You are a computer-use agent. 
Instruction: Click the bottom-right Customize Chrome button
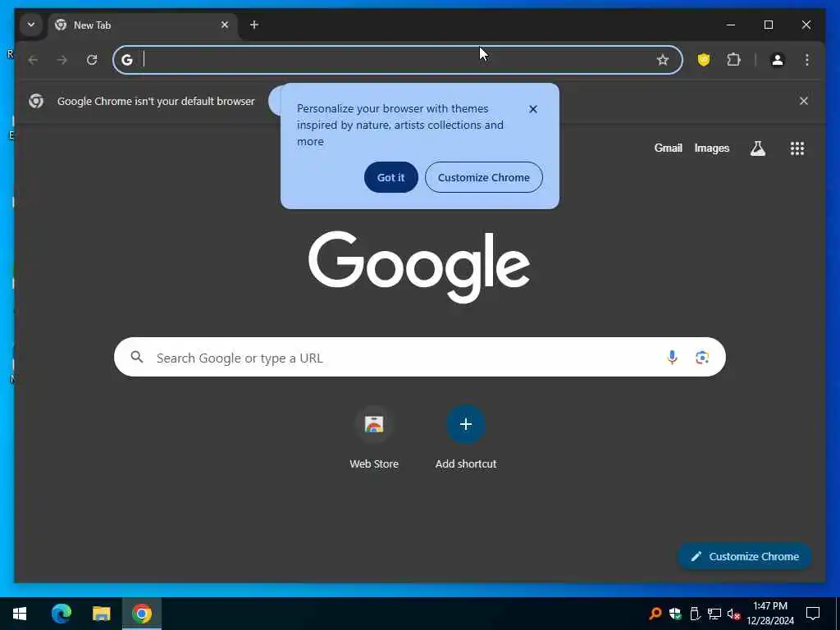(745, 557)
